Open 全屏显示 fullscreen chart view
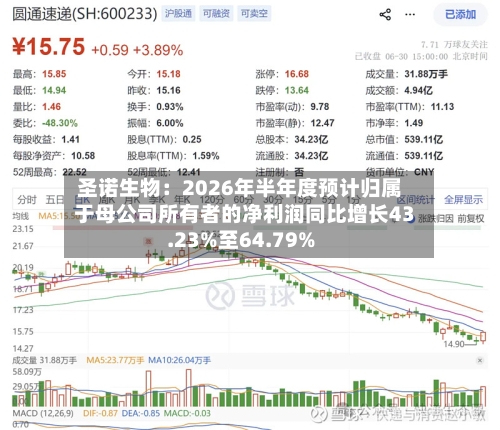Viewport: 500px width, 430px height. tap(463, 200)
